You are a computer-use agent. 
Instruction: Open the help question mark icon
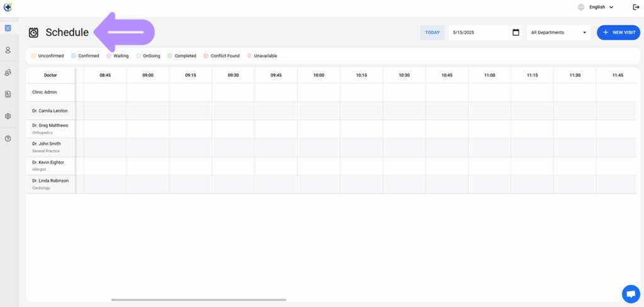pos(8,138)
